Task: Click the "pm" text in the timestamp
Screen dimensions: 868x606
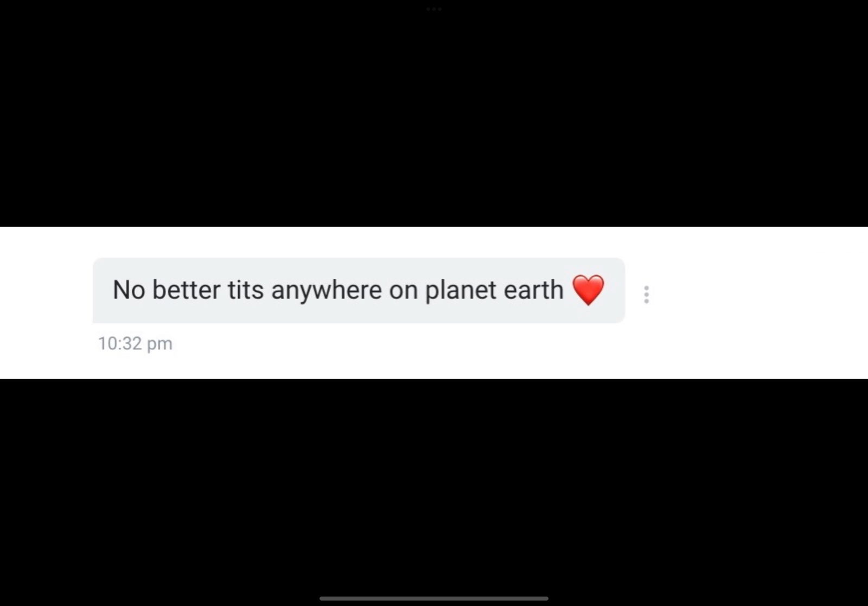Action: tap(159, 345)
